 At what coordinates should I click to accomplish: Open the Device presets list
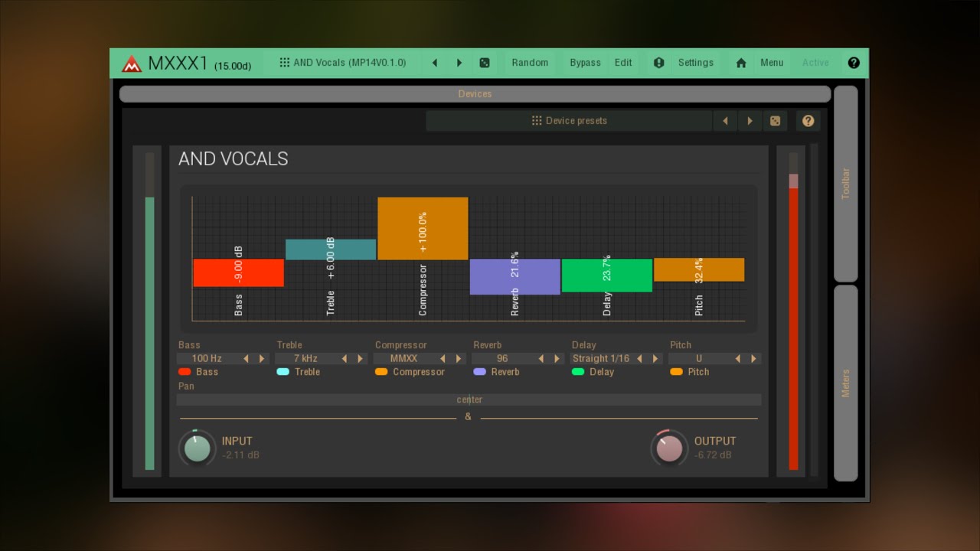coord(569,121)
